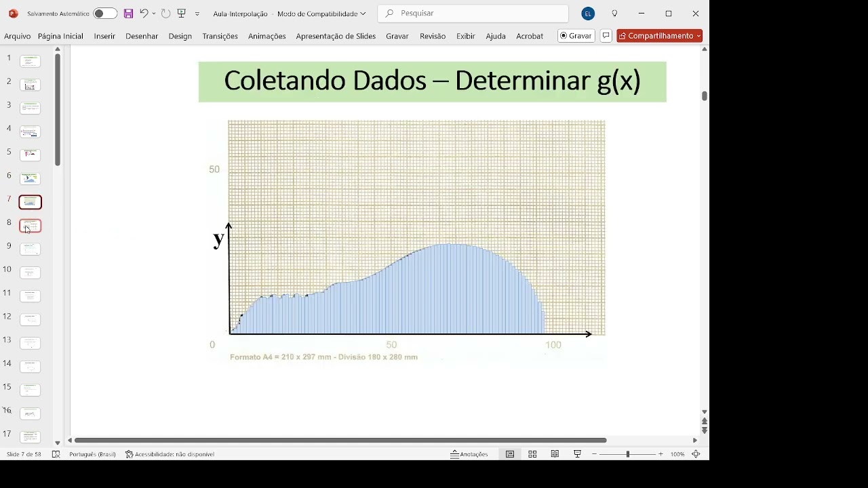Click Next Slide double arrow at right scrollbar

(705, 430)
